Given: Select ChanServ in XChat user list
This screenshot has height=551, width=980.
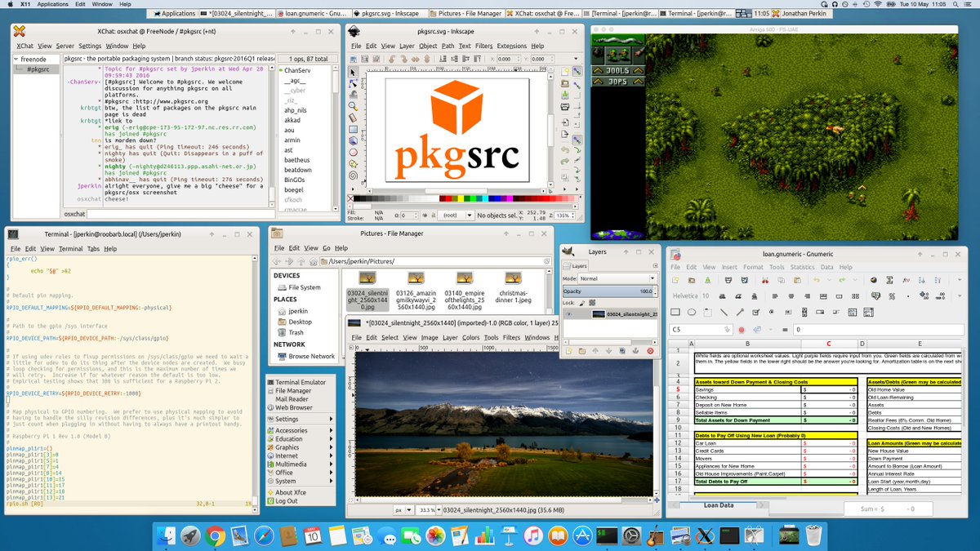Looking at the screenshot, I should click(297, 70).
